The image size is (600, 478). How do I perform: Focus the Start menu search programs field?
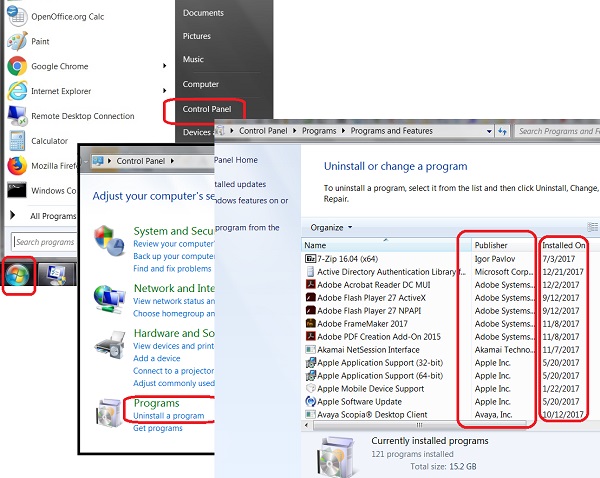(x=44, y=242)
